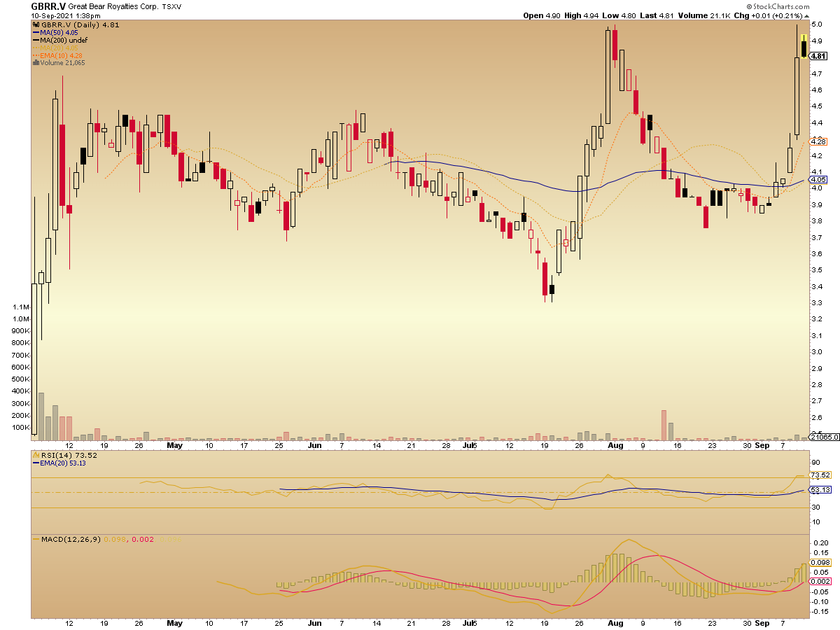The height and width of the screenshot is (630, 840).
Task: Click the 100K volume axis label
Action: (22, 428)
